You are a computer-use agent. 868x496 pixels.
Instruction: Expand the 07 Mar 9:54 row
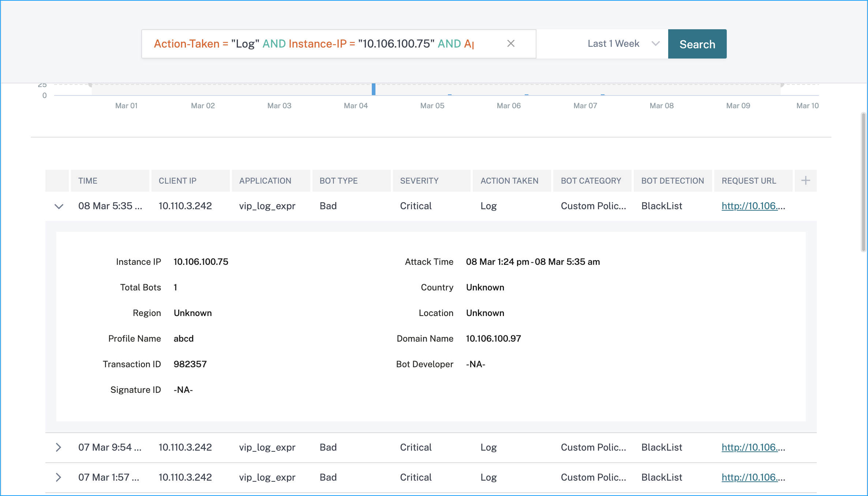(58, 447)
